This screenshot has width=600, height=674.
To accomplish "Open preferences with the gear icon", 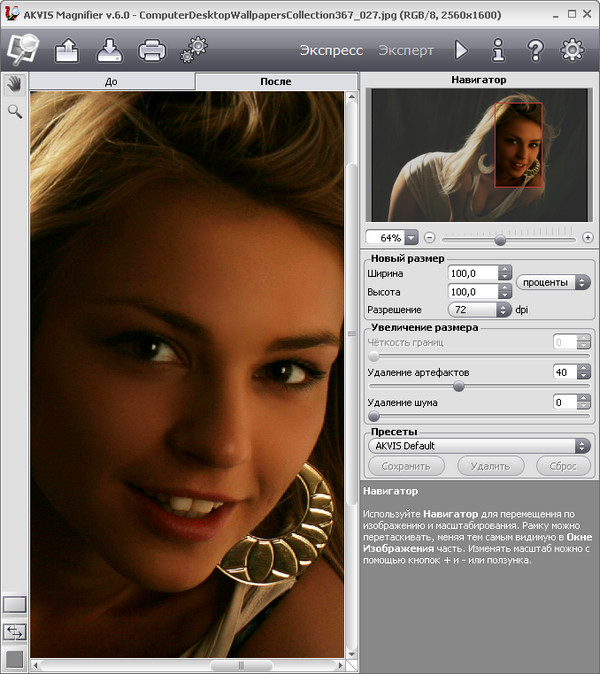I will point(572,49).
